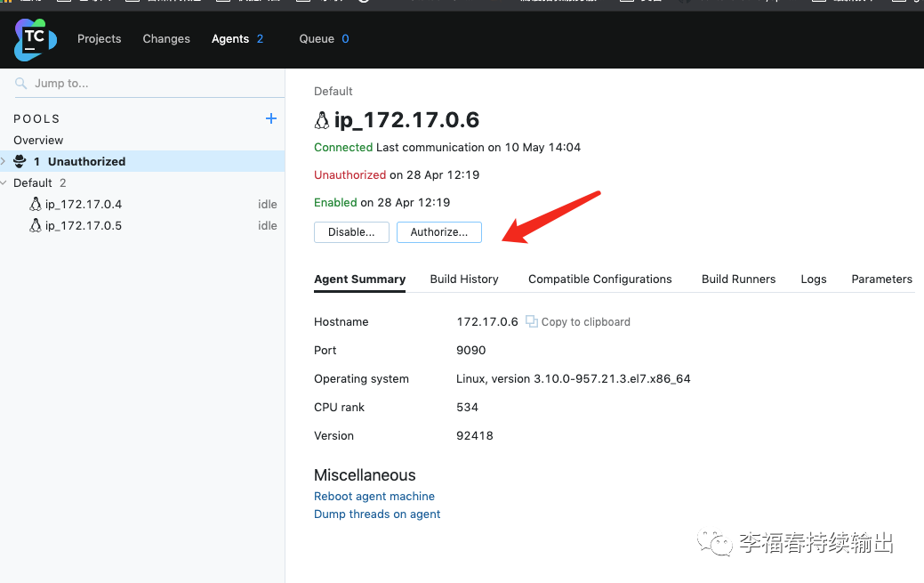Go to the Agents page
The image size is (924, 583).
click(237, 39)
